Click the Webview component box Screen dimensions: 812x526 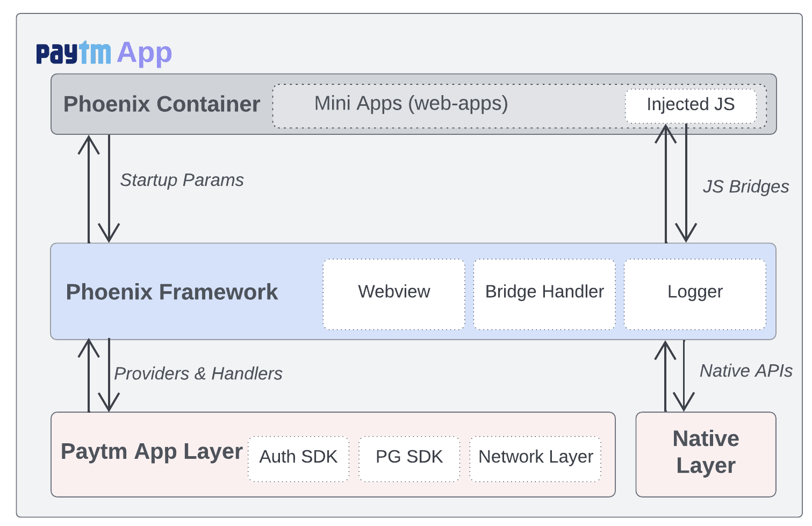click(394, 294)
